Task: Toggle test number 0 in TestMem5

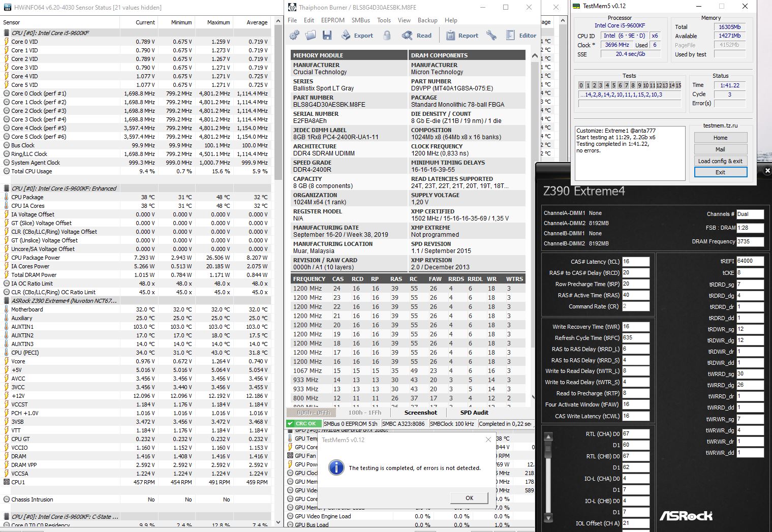Action: click(581, 85)
